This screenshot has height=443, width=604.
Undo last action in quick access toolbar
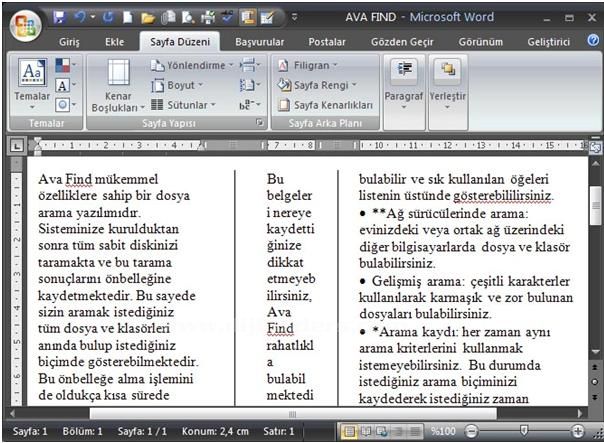point(80,17)
